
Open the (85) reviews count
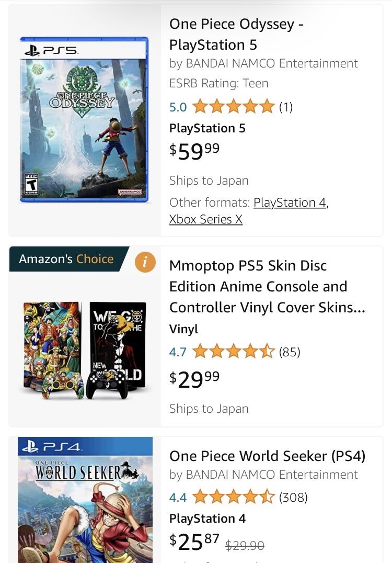290,352
